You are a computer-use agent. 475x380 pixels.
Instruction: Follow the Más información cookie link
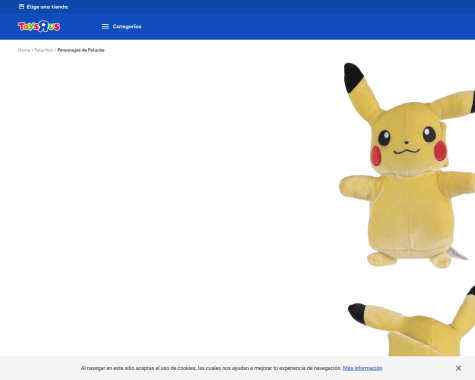362,368
